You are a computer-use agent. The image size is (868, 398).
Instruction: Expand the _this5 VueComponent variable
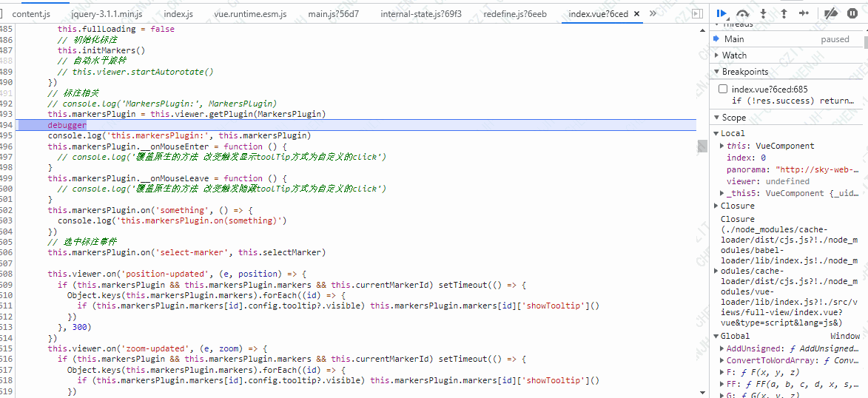click(722, 193)
